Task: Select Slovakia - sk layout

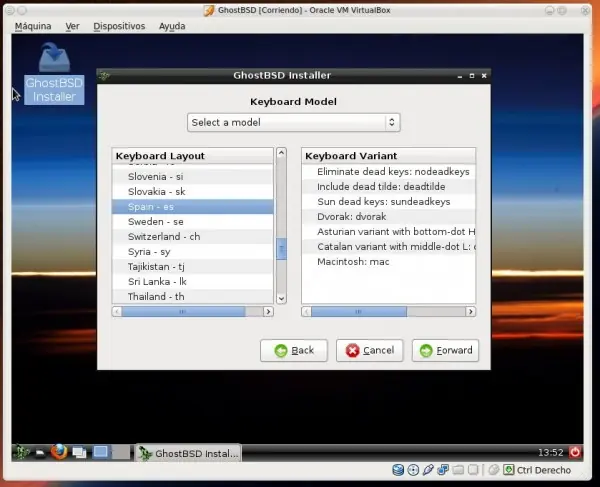Action: point(193,192)
